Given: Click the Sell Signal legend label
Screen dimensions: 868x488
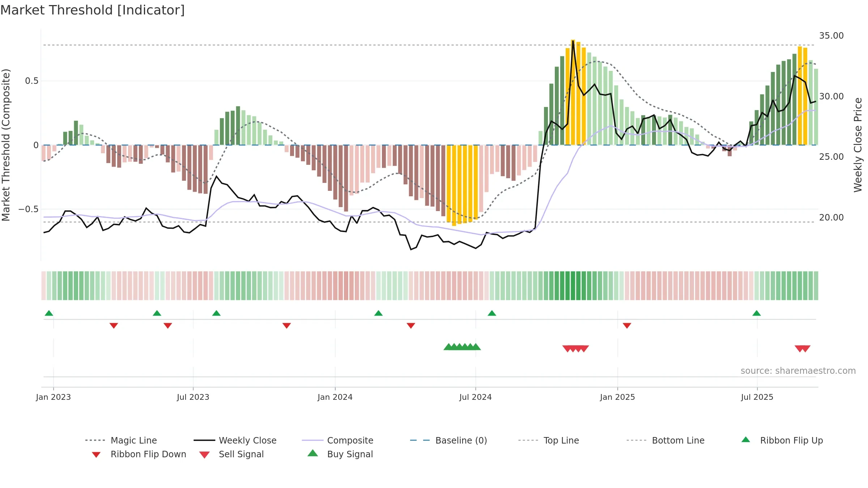Looking at the screenshot, I should 241,454.
